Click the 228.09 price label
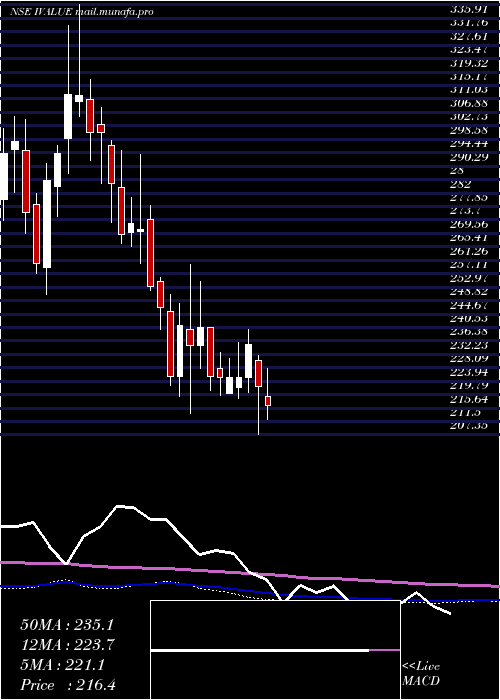 click(x=468, y=358)
